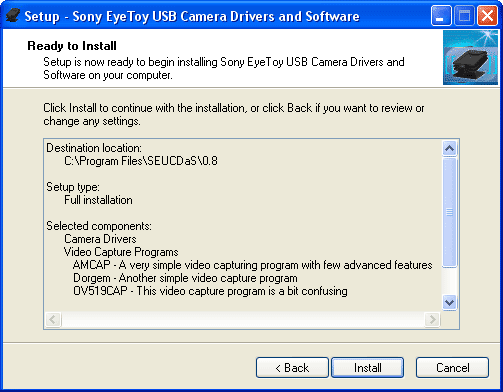503x392 pixels.
Task: Click the horizontal scroll right arrow
Action: point(432,320)
